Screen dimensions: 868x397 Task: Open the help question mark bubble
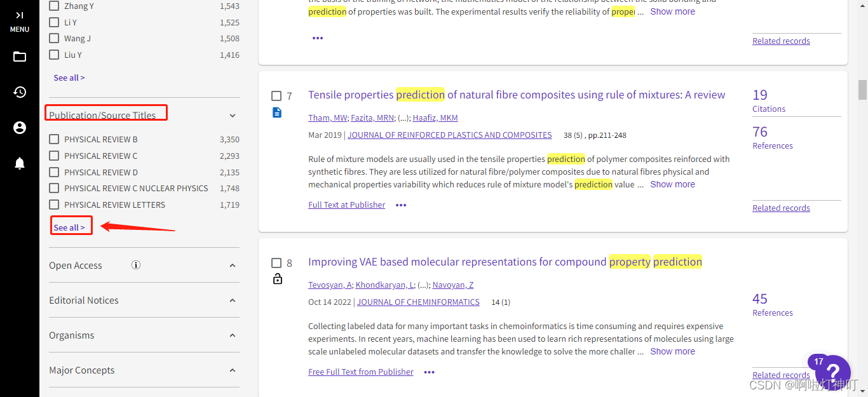[x=832, y=373]
